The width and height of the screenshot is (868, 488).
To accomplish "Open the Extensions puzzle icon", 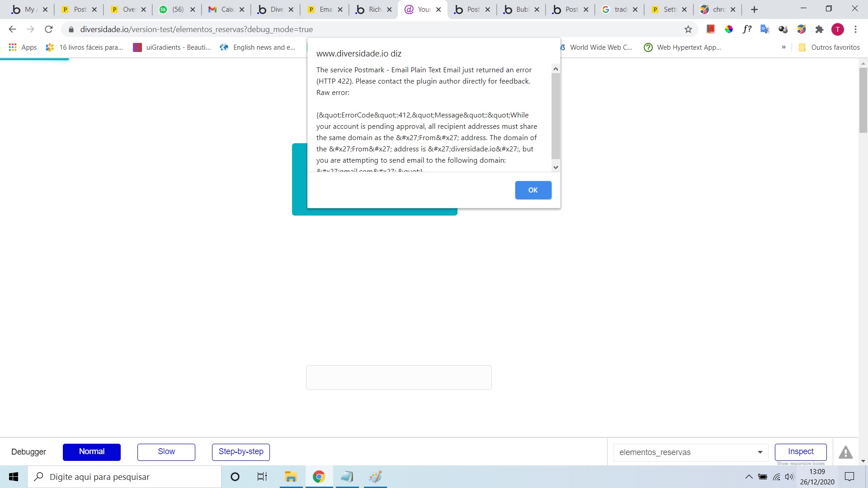I will click(x=819, y=29).
